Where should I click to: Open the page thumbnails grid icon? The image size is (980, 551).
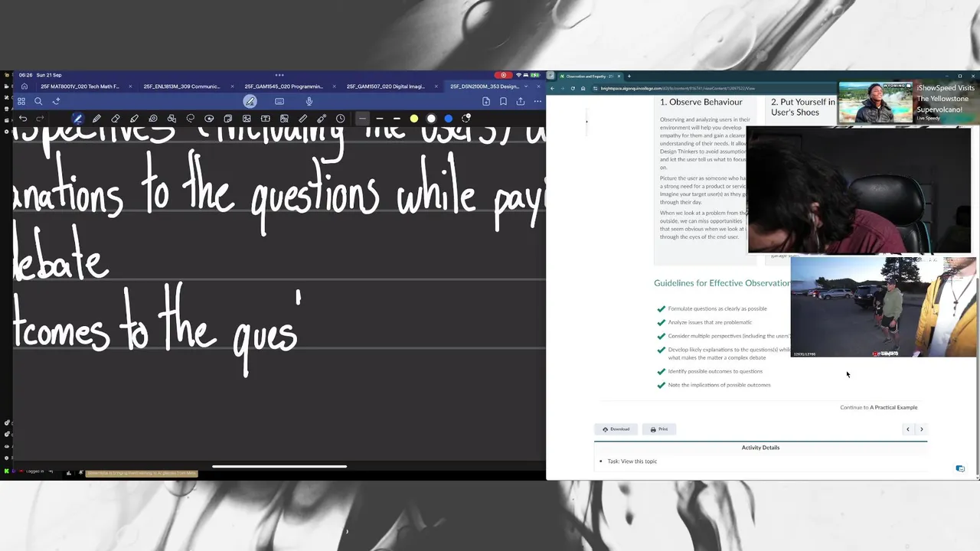click(x=21, y=101)
